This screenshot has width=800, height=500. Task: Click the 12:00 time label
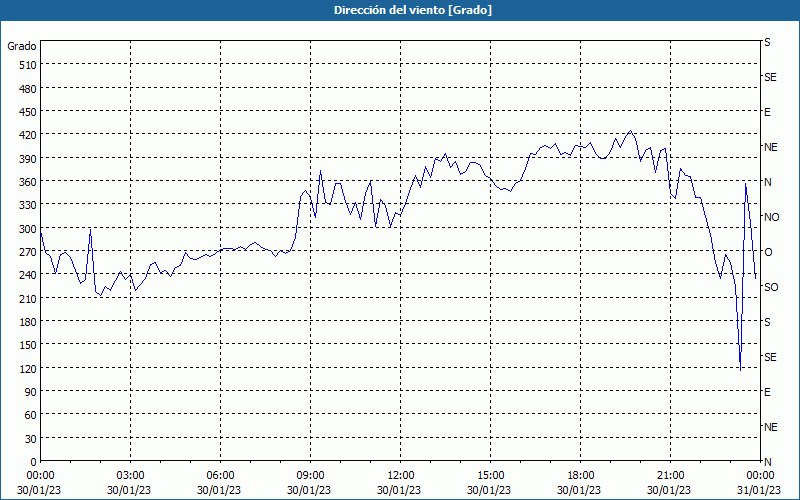click(x=401, y=476)
